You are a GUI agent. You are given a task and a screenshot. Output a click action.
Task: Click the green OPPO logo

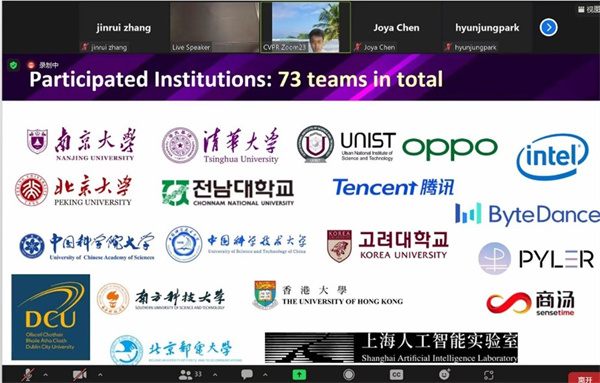[450, 148]
